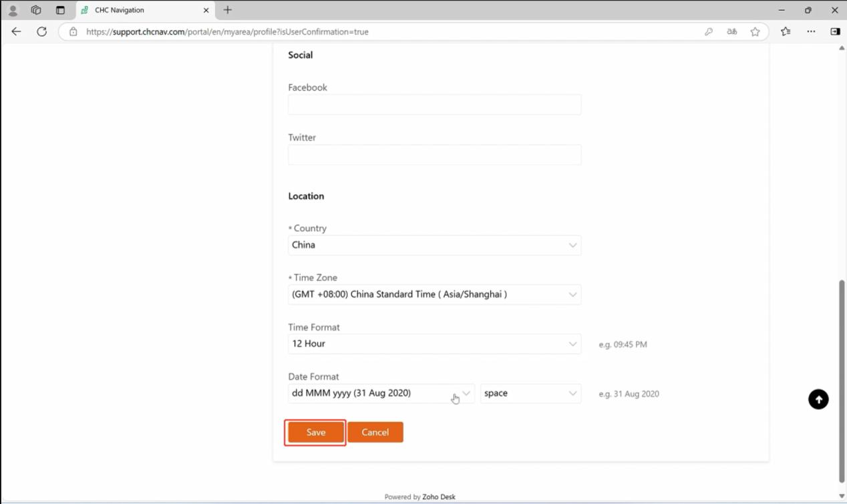The image size is (847, 504).
Task: Go back to the previous page
Action: pos(16,31)
